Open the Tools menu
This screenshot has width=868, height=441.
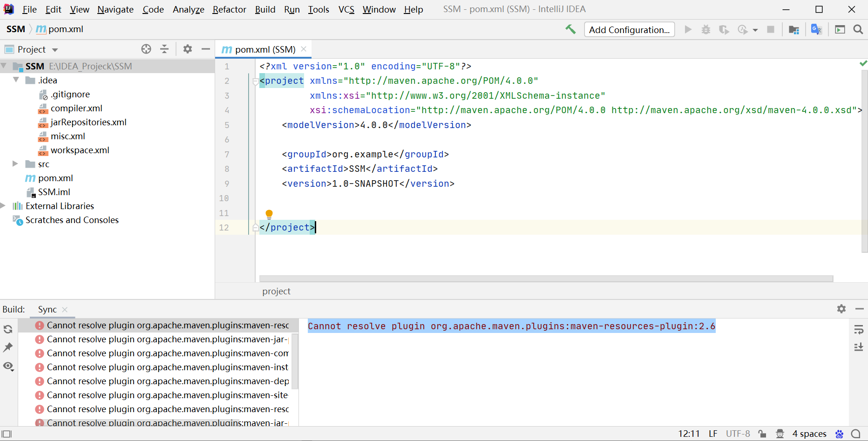coord(319,9)
